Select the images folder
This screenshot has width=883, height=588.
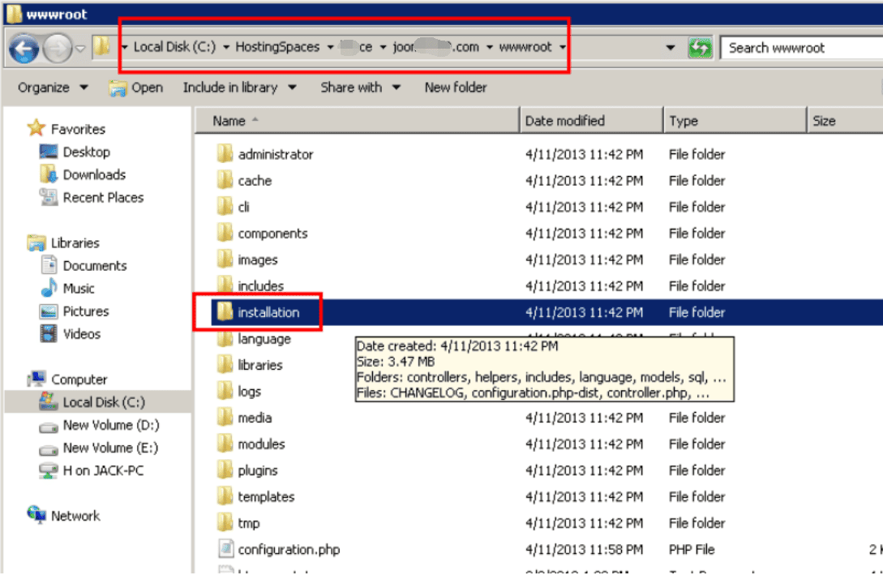(247, 260)
